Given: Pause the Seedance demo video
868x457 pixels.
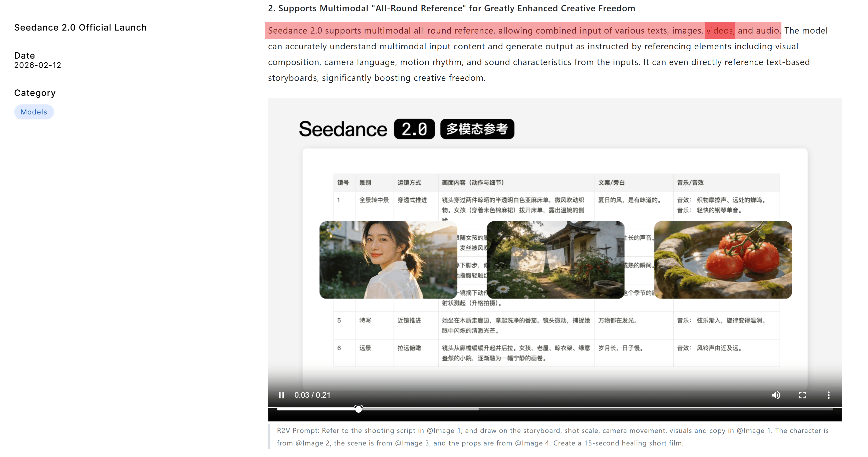Looking at the screenshot, I should (281, 395).
